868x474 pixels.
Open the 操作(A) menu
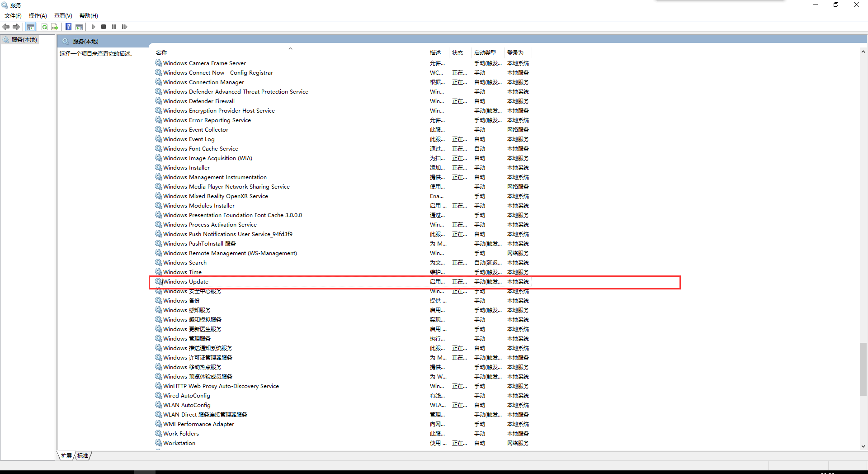(x=38, y=15)
